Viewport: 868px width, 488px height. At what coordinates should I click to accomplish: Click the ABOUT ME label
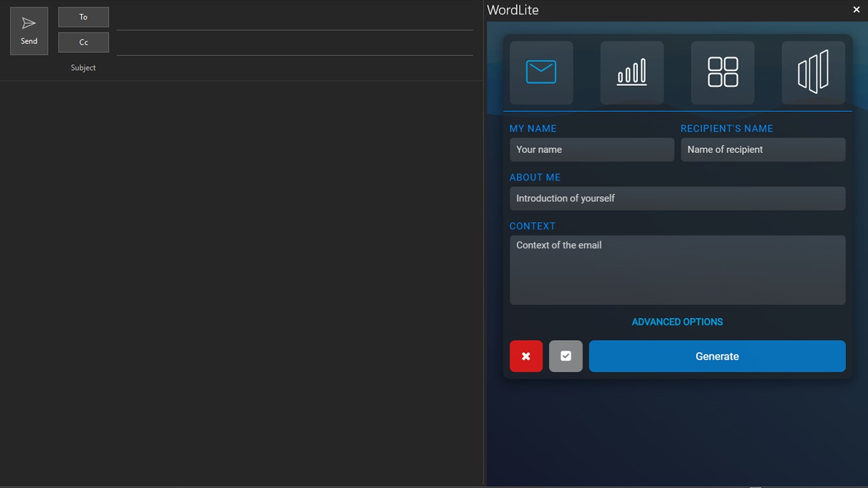coord(535,177)
